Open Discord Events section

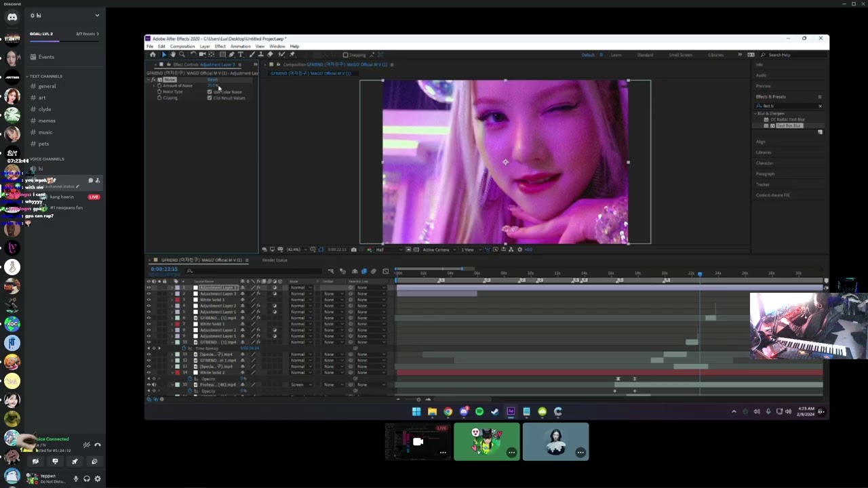(x=46, y=57)
